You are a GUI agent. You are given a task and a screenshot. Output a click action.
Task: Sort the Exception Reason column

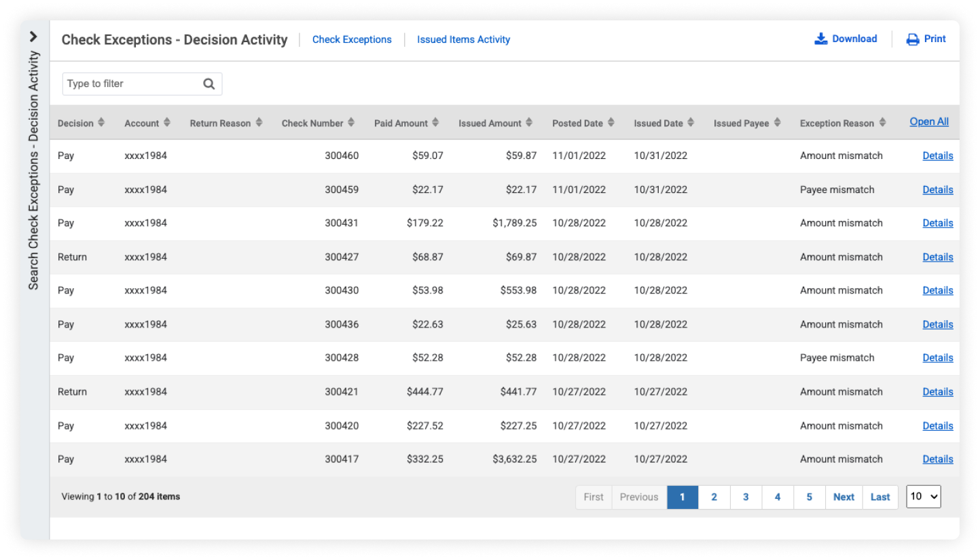pyautogui.click(x=884, y=123)
